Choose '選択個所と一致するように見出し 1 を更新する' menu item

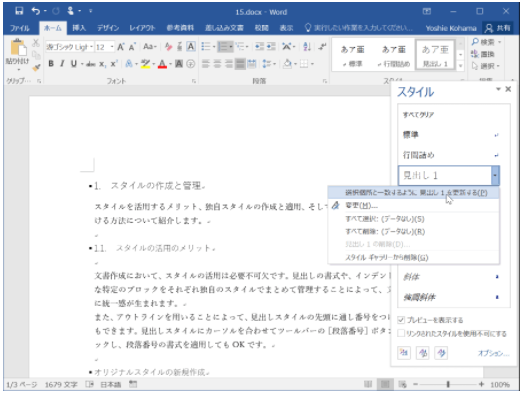pos(414,193)
